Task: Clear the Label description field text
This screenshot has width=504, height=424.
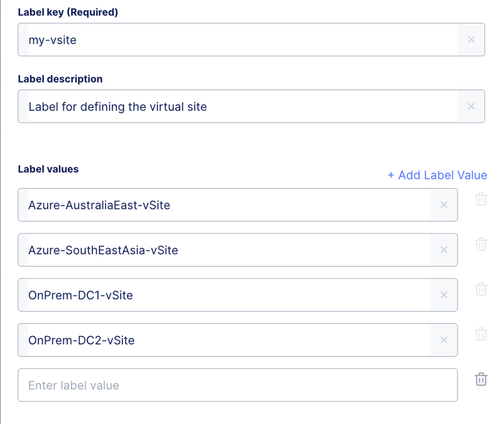Action: point(471,106)
